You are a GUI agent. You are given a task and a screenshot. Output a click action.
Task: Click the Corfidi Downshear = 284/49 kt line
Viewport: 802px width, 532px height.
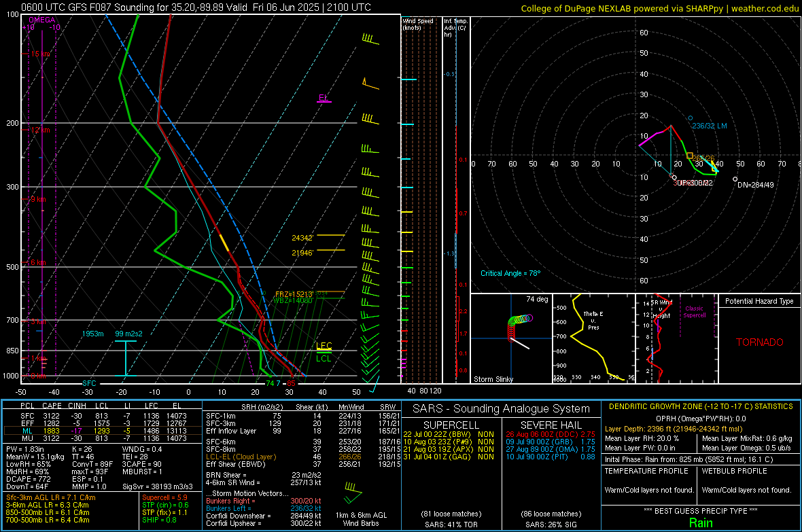tap(263, 516)
